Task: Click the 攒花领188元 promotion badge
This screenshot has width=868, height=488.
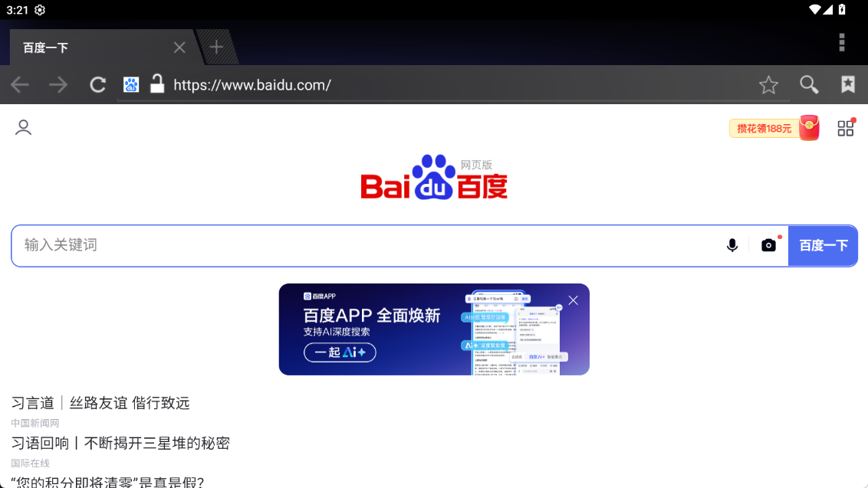Action: coord(764,129)
